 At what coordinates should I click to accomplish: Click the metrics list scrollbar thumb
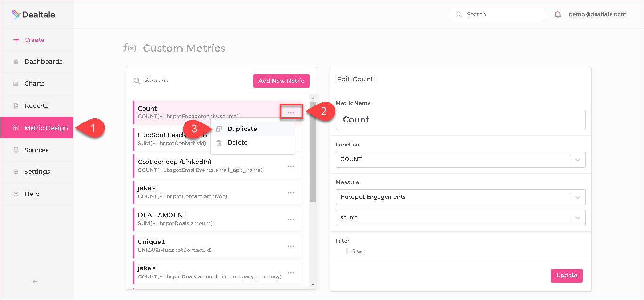[x=313, y=153]
